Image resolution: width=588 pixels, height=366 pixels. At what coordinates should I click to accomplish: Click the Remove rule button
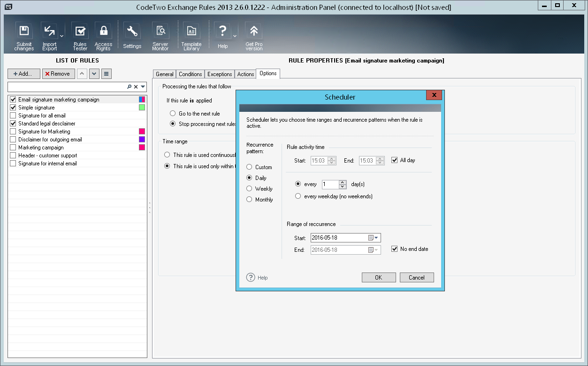58,74
